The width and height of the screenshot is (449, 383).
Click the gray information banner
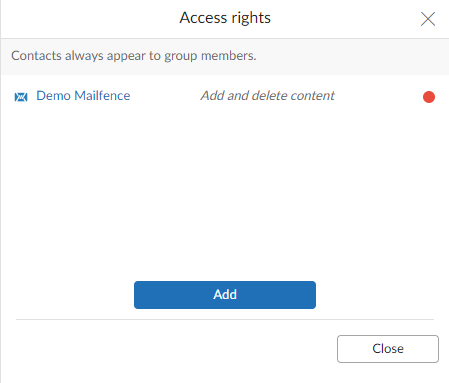click(x=225, y=57)
